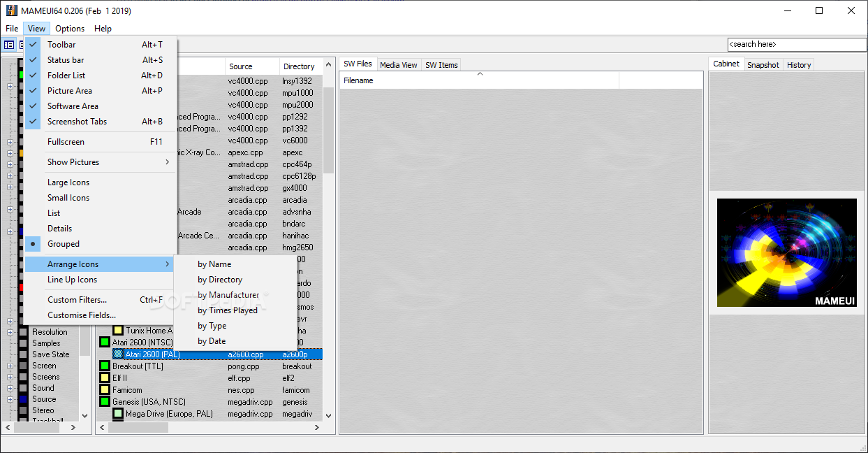Image resolution: width=868 pixels, height=453 pixels.
Task: Open the Help menu
Action: tap(103, 29)
